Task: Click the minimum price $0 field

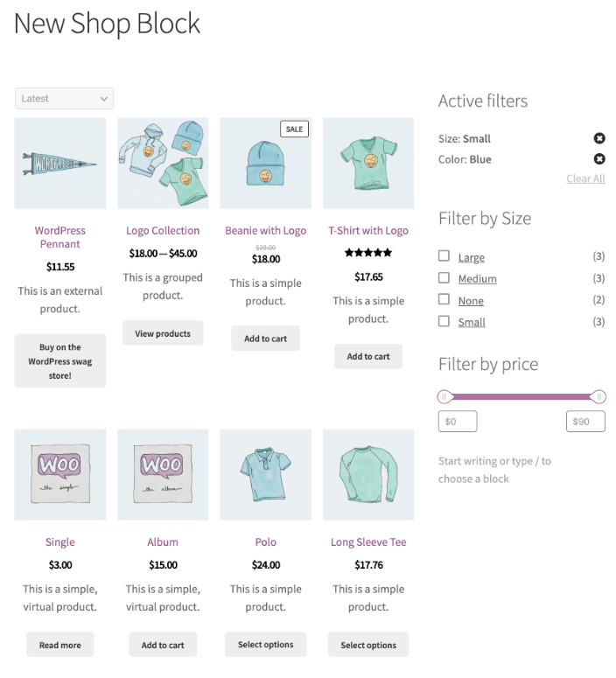Action: coord(458,422)
